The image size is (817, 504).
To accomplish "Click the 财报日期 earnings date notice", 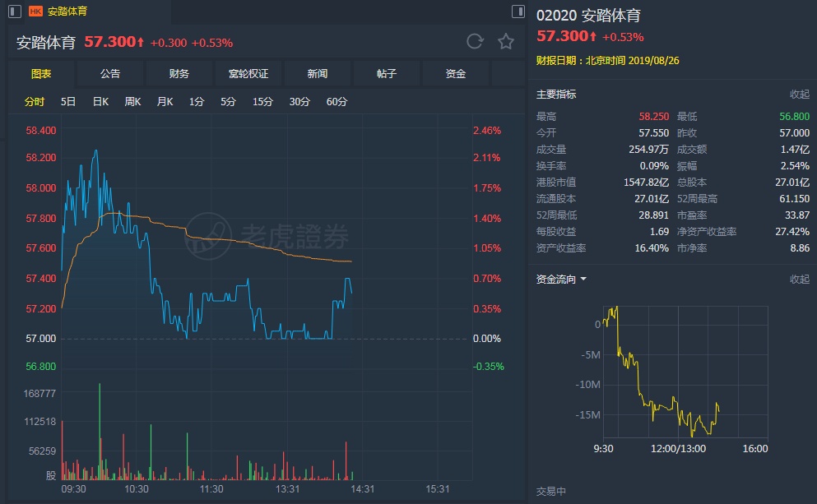I will pos(608,61).
